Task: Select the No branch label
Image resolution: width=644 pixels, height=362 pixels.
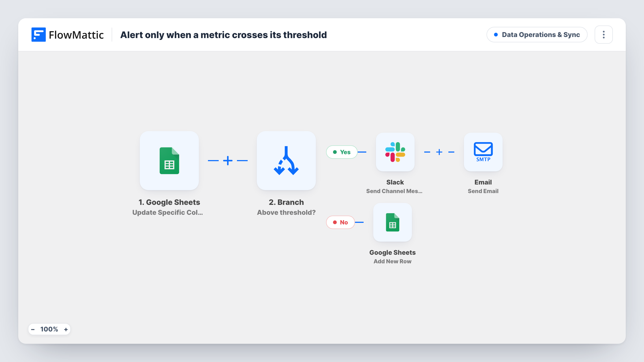Action: pos(341,222)
